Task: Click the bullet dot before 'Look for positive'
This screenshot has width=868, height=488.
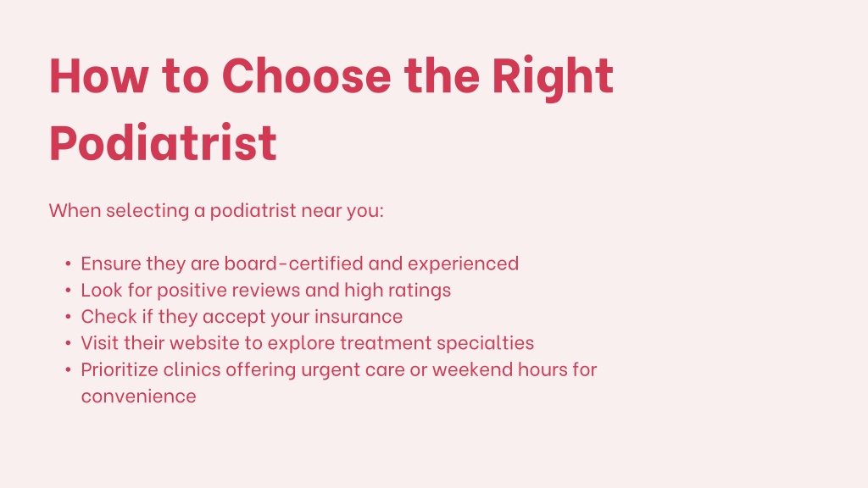Action: pos(68,291)
